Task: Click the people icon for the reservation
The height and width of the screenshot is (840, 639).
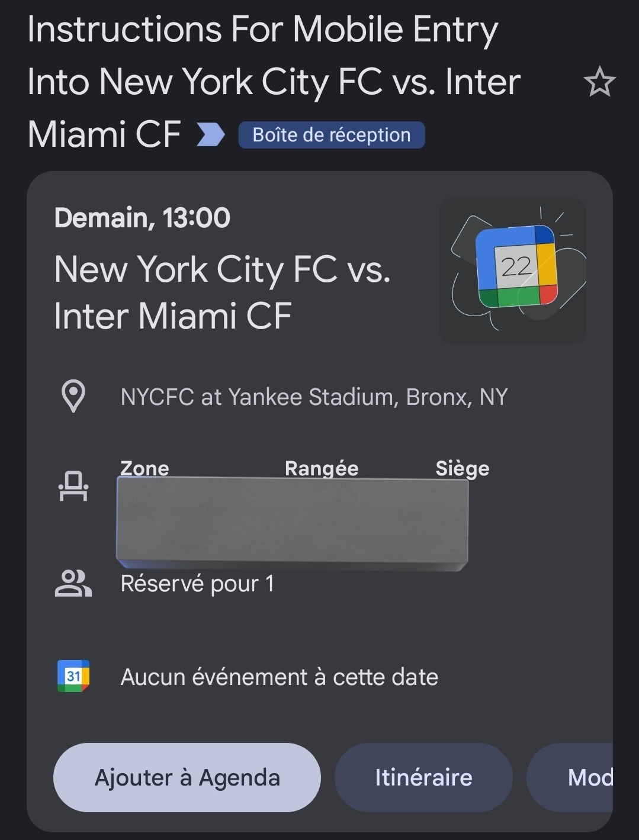Action: click(73, 584)
